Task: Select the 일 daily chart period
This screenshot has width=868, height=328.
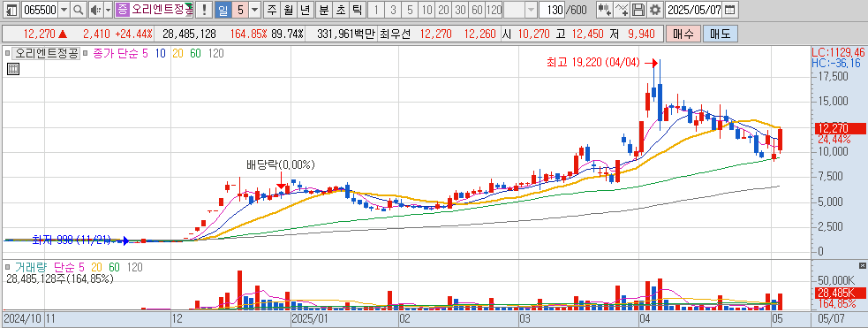Action: 223,10
